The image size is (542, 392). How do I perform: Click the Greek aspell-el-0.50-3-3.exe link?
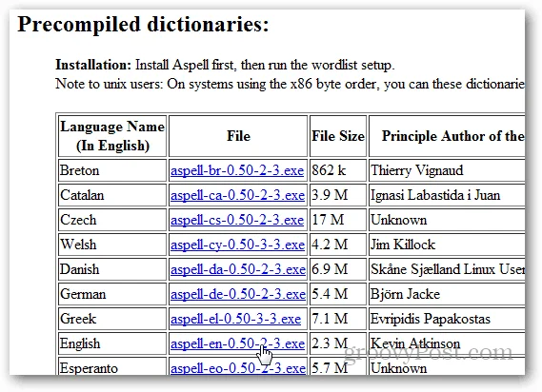(x=235, y=319)
